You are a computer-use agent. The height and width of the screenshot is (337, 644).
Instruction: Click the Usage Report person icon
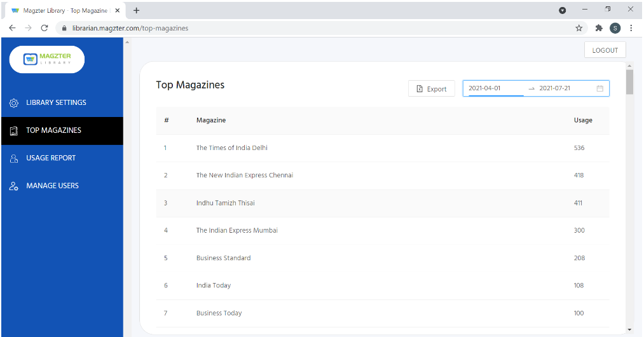click(13, 158)
